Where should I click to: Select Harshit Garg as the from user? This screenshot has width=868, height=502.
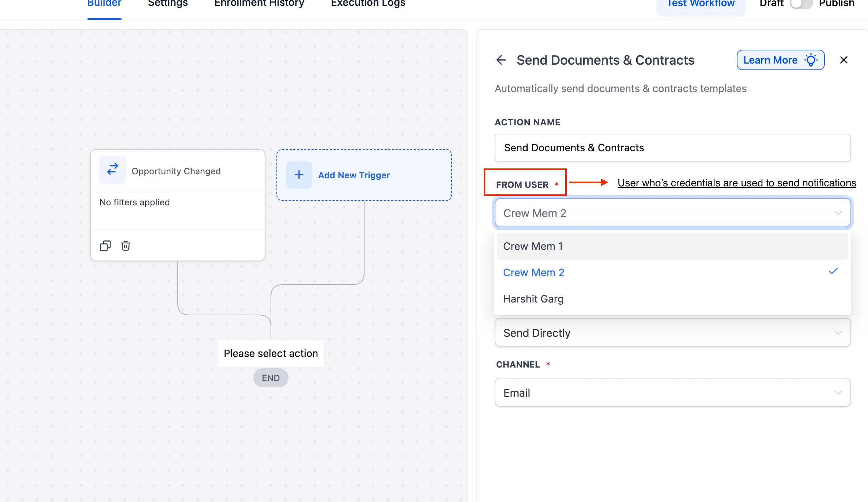[x=533, y=298]
